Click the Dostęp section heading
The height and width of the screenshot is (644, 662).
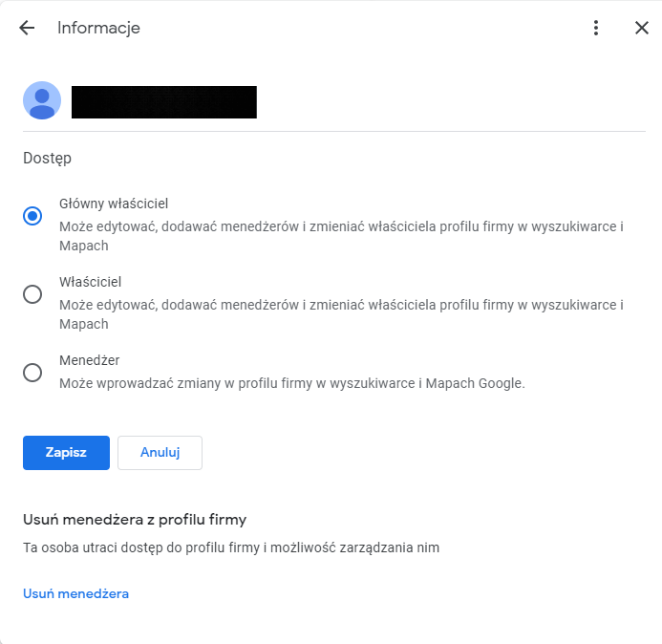tap(48, 159)
